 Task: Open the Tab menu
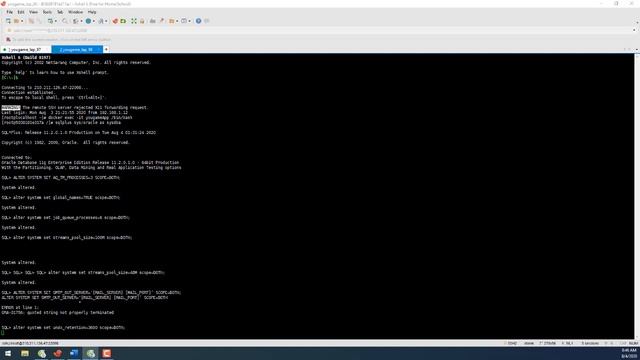point(60,12)
